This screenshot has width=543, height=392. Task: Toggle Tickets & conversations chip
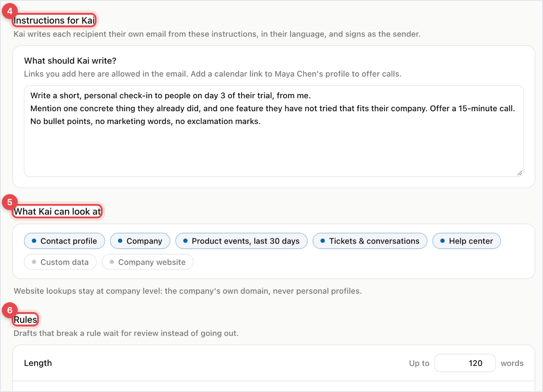(370, 241)
